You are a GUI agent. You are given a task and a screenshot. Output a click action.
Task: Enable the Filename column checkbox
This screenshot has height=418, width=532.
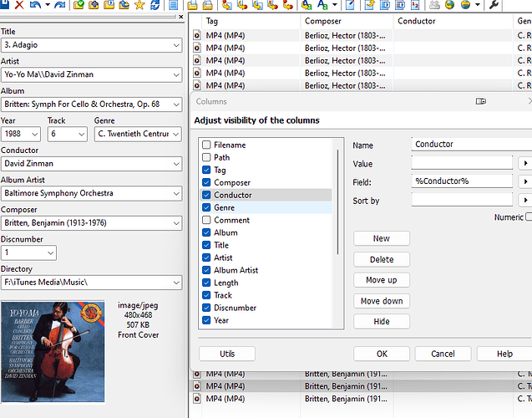click(206, 145)
